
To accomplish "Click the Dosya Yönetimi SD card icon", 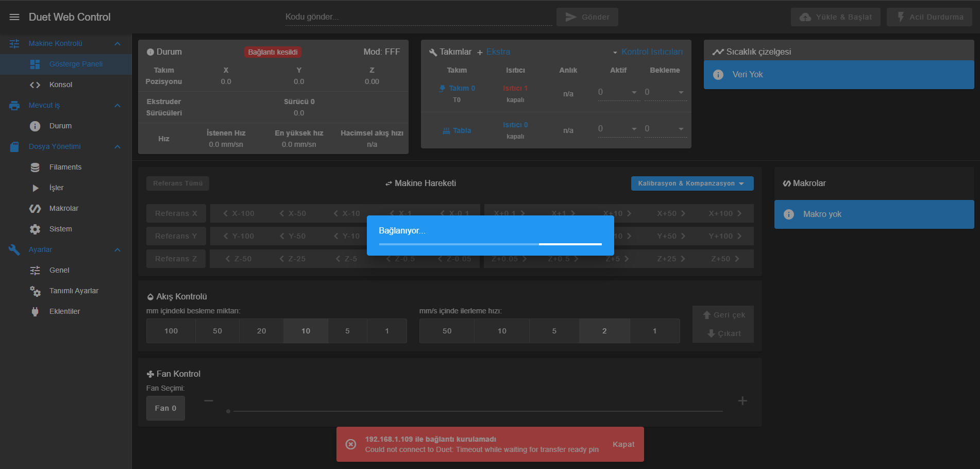I will (x=14, y=147).
